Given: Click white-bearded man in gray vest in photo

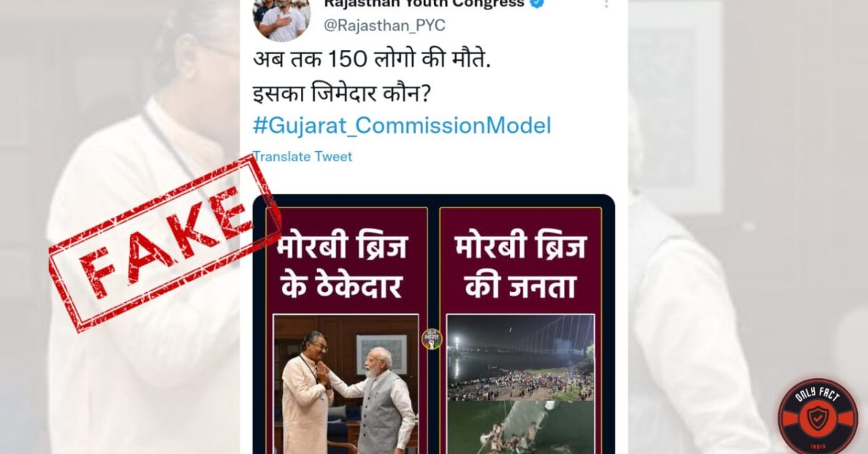Looking at the screenshot, I should click(x=380, y=402).
